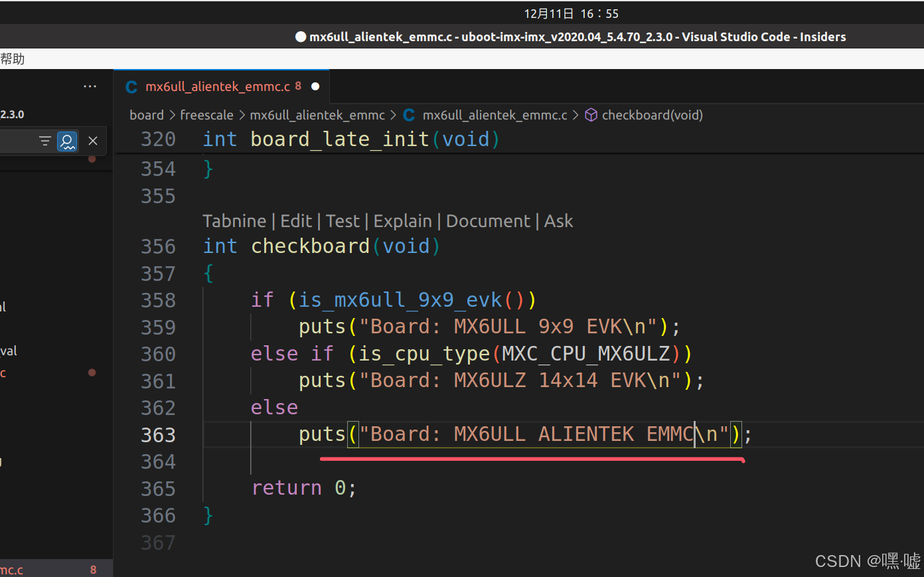924x577 pixels.
Task: Dismiss the search widget via its X icon
Action: 92,141
